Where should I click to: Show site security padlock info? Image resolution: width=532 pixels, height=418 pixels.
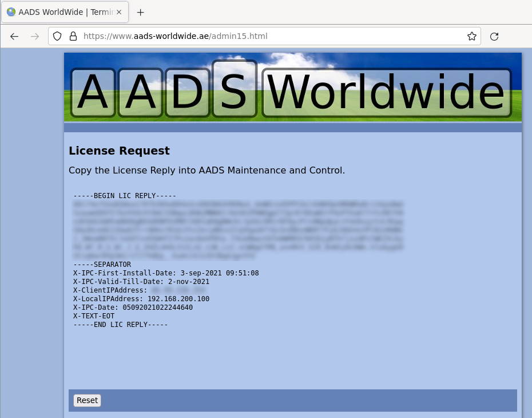point(73,37)
